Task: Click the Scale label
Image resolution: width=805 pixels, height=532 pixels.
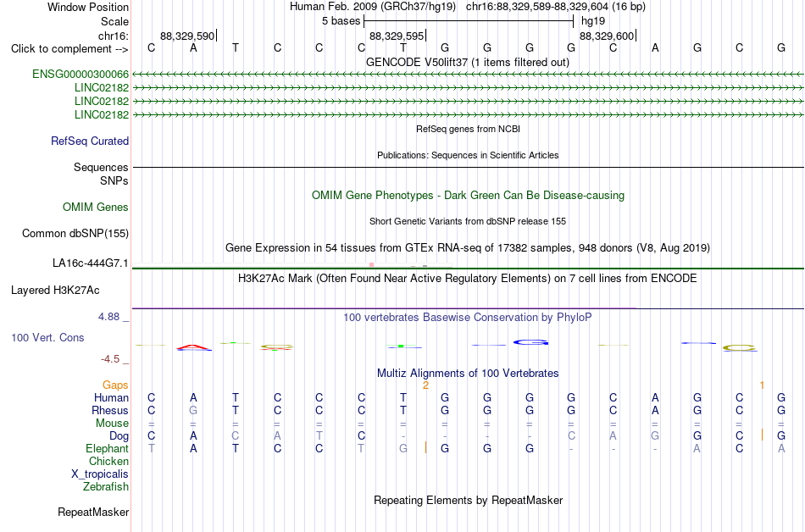Action: coord(114,21)
